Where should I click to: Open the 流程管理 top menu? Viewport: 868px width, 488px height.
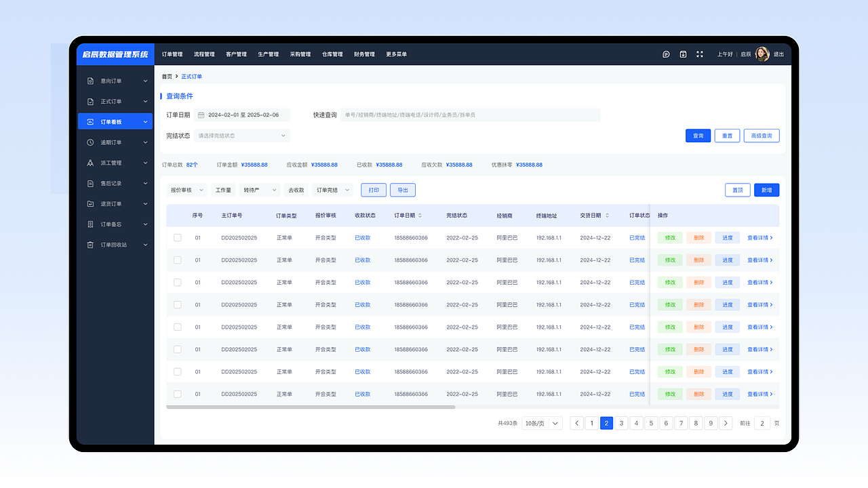coord(204,54)
